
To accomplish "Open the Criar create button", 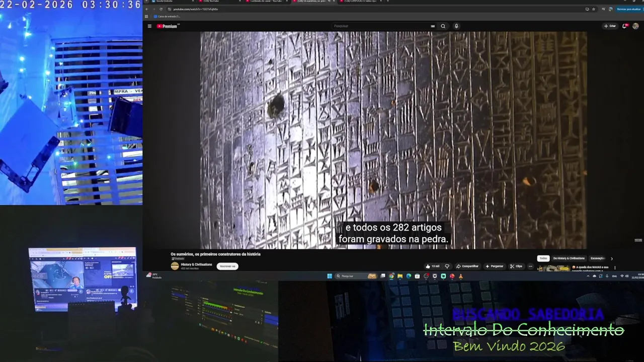I will [610, 26].
